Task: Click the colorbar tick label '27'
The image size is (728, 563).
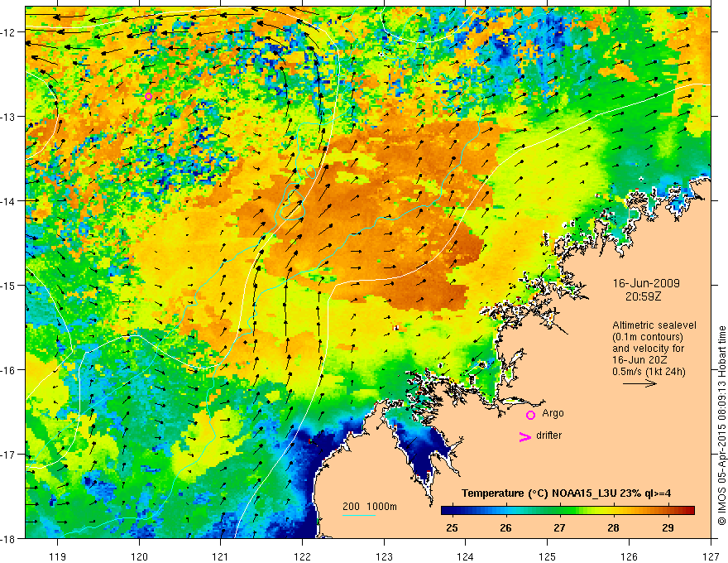Action: pyautogui.click(x=560, y=527)
